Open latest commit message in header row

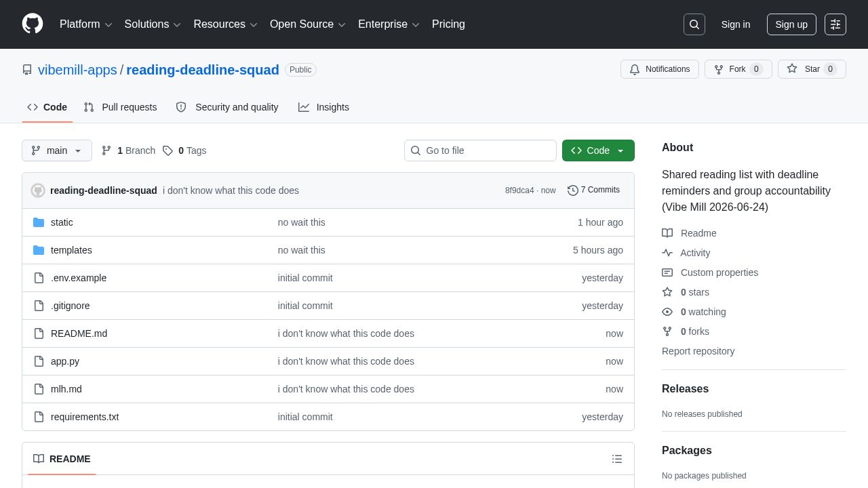click(x=231, y=190)
